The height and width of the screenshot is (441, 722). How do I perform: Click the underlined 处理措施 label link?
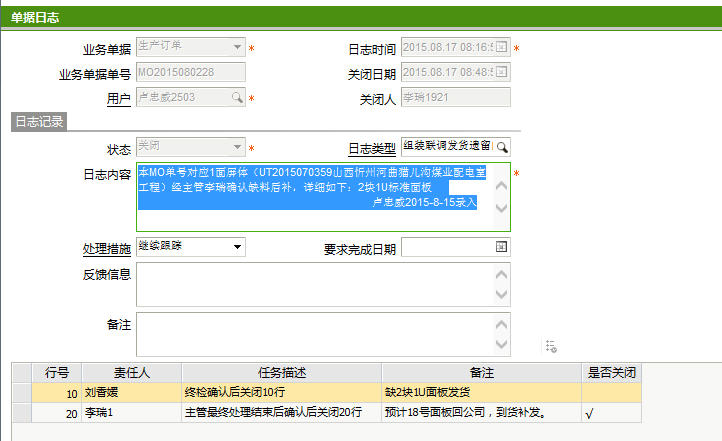(x=106, y=249)
